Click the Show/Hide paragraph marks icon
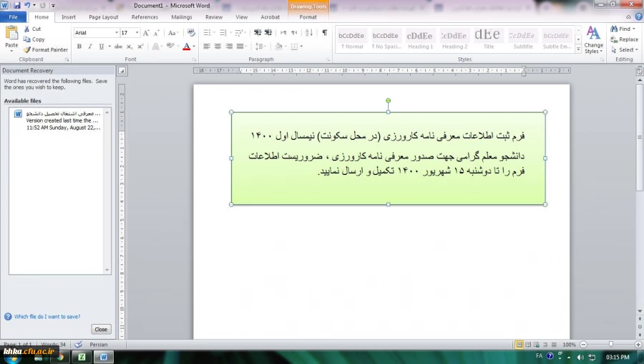This screenshot has height=364, width=644. click(324, 33)
